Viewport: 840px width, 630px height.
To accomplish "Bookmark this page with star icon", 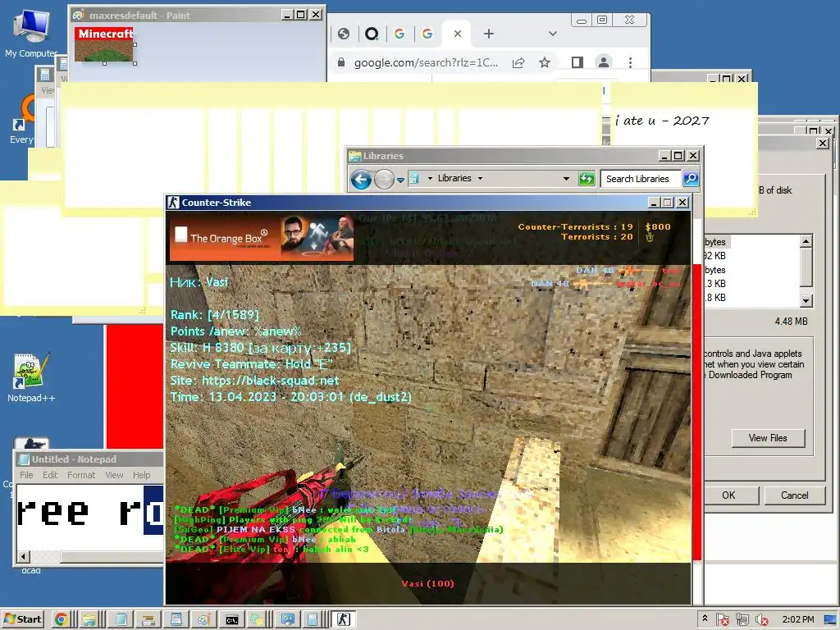I will 545,62.
